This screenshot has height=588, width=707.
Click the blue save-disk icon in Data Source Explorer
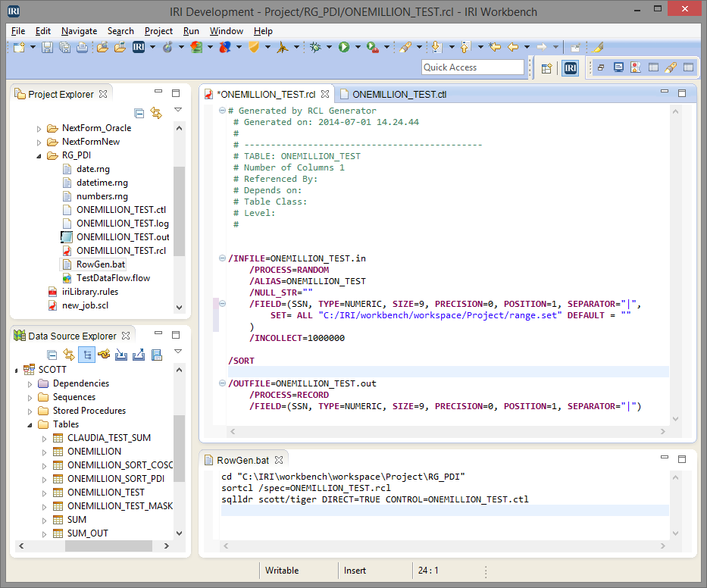tap(156, 355)
